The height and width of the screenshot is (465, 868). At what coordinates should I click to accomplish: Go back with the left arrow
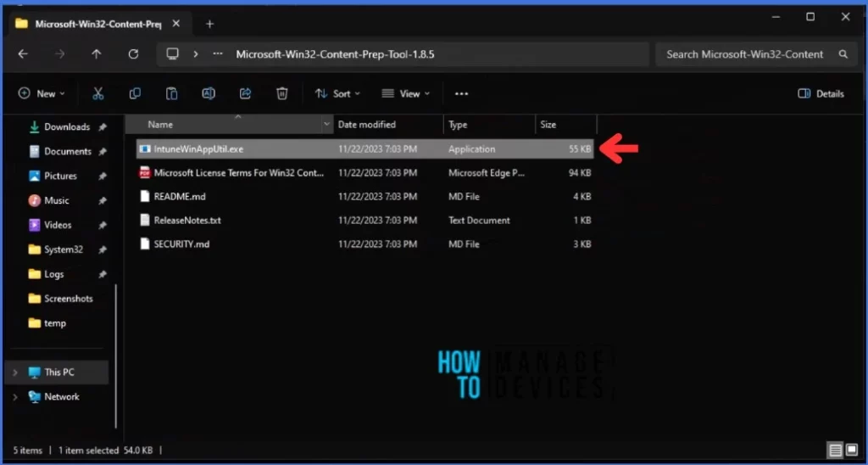click(23, 53)
